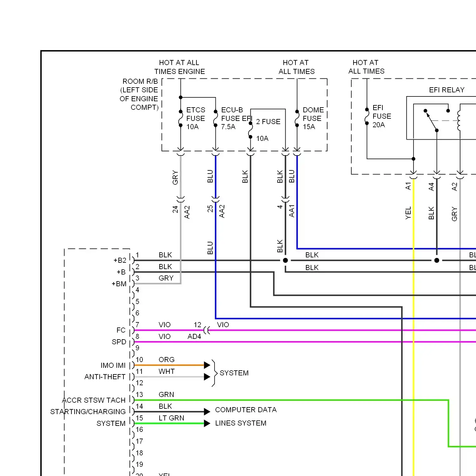Screen dimensions: 476x476
Task: Click the FC terminal label
Action: (121, 330)
